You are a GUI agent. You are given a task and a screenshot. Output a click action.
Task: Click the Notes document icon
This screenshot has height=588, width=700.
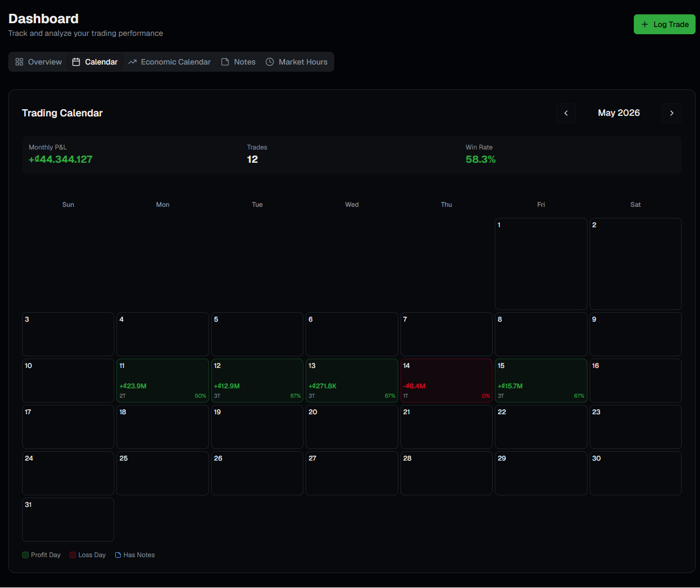click(225, 62)
